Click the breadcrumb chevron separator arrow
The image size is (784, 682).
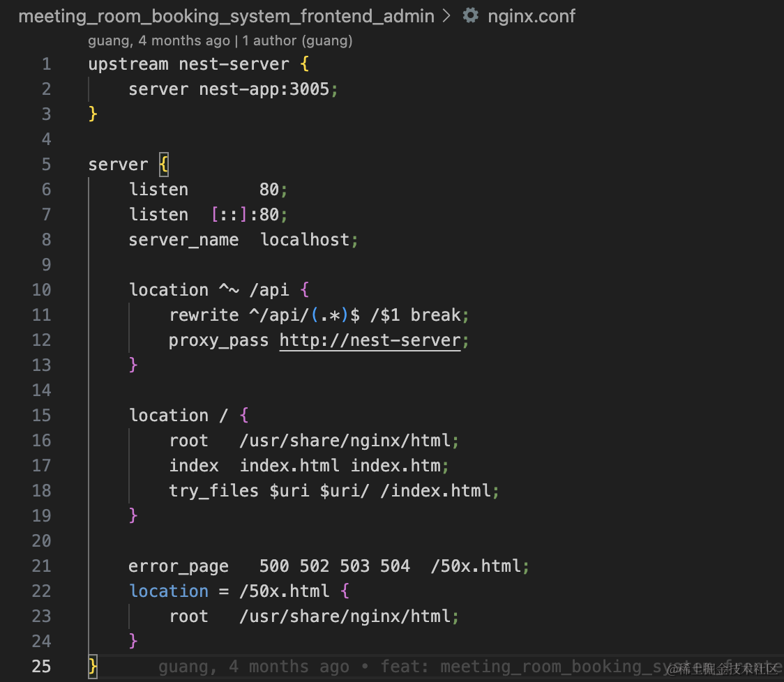447,16
